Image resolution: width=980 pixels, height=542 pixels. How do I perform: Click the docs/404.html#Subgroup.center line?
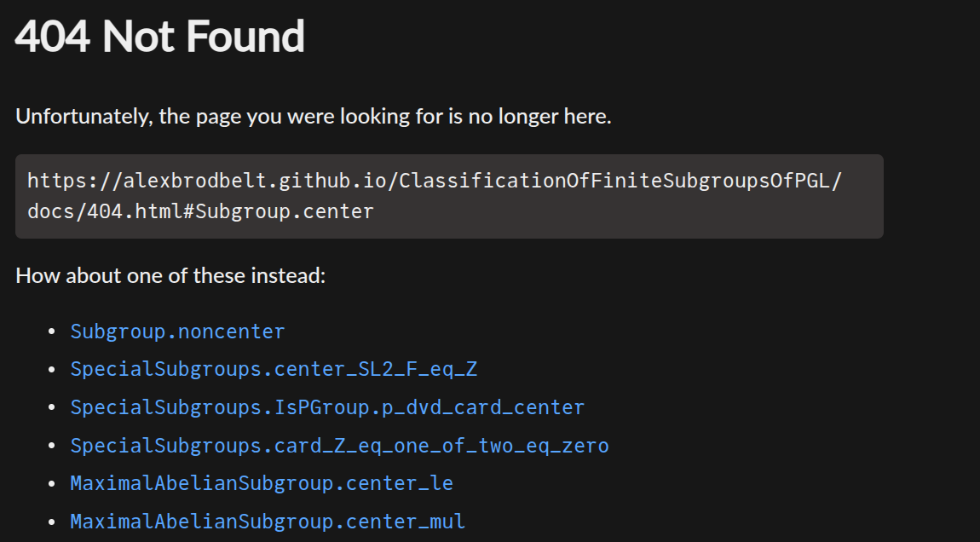click(200, 211)
